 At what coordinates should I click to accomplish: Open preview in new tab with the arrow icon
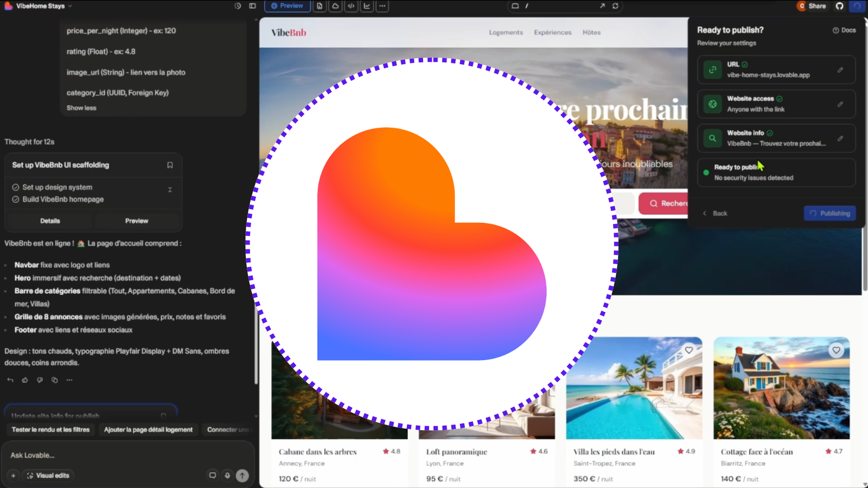pyautogui.click(x=603, y=6)
